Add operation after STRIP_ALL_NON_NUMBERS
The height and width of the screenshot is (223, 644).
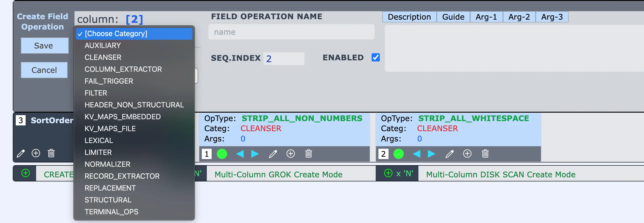(290, 154)
